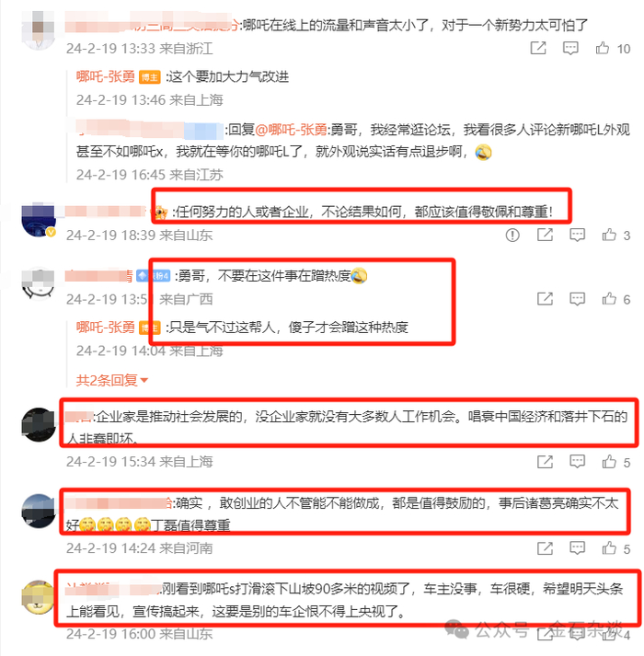This screenshot has width=644, height=656.
Task: Open the @哪吒-张勇 mention link
Action: (292, 130)
